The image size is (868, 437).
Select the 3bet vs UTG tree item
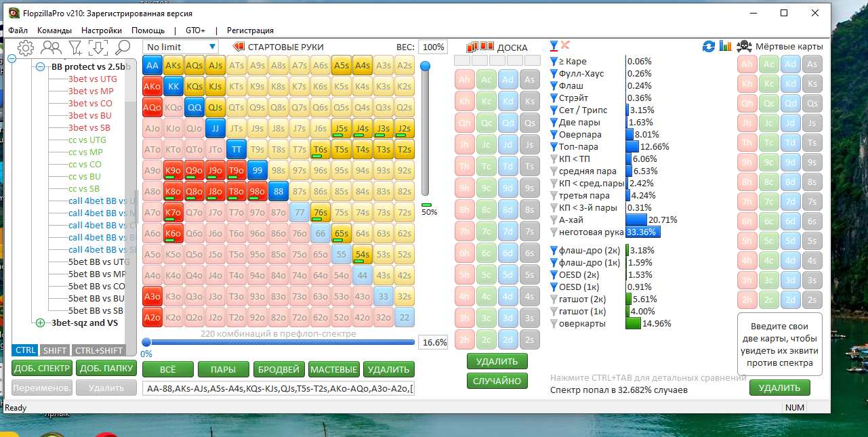92,79
